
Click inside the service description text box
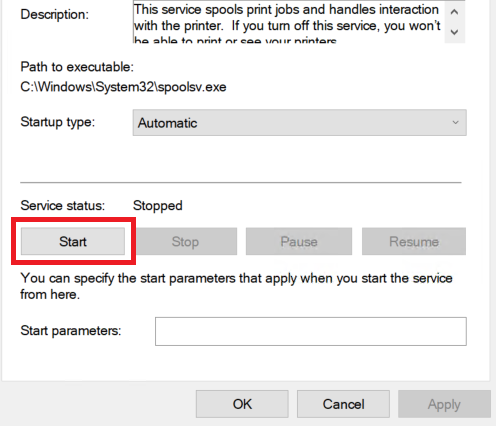(288, 22)
